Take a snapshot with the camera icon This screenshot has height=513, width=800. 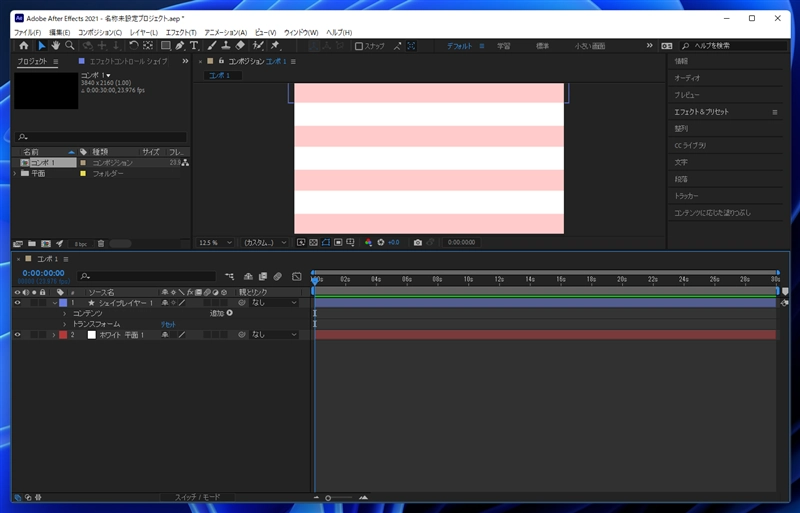pyautogui.click(x=418, y=242)
